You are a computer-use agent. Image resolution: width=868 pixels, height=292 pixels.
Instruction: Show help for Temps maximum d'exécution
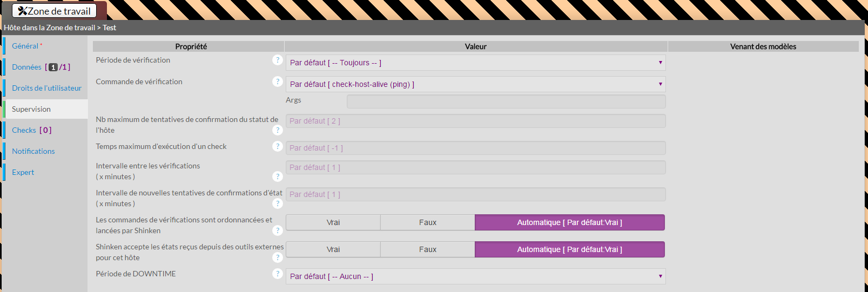(x=278, y=146)
